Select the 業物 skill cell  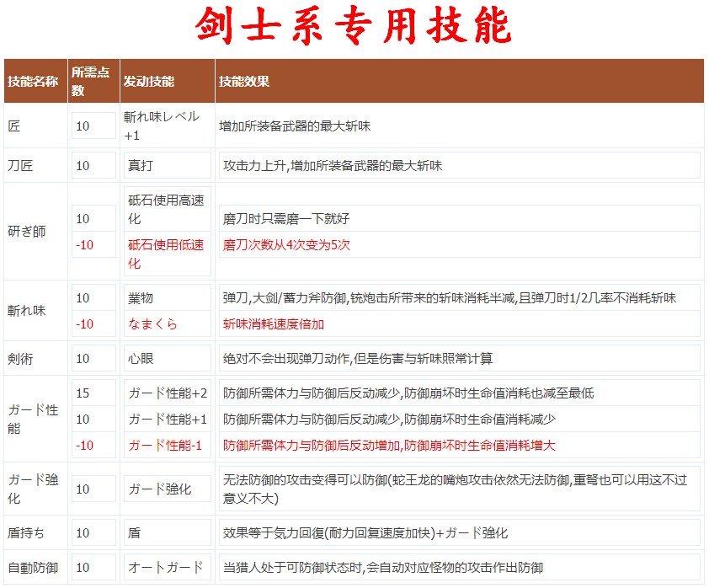[x=168, y=297]
